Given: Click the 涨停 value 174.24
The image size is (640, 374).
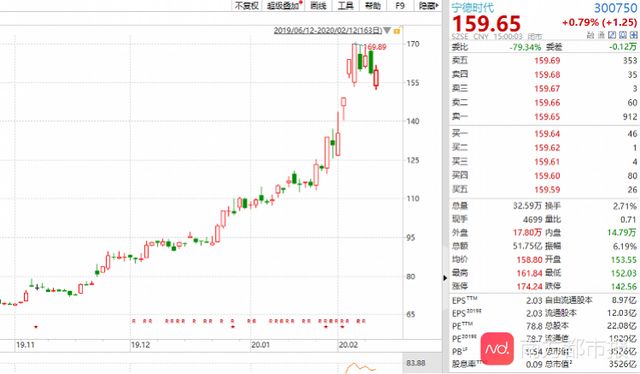Looking at the screenshot, I should point(529,287).
